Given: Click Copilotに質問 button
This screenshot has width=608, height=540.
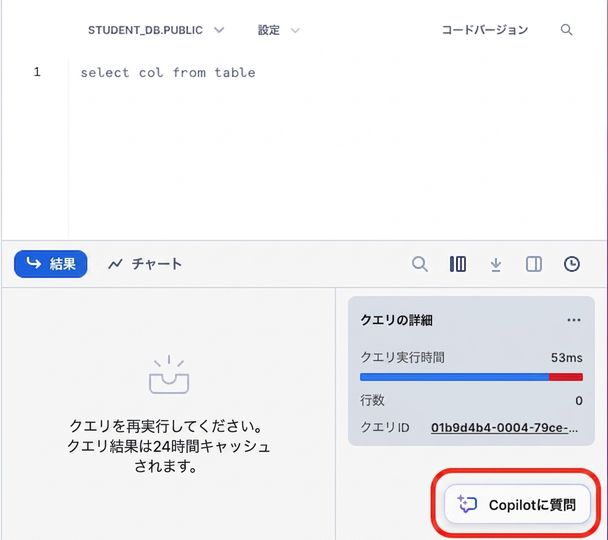Looking at the screenshot, I should point(517,504).
